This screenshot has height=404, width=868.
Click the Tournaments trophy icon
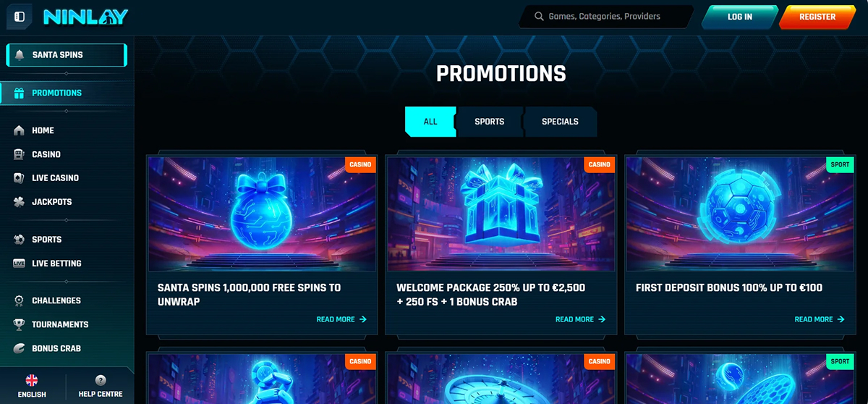tap(19, 324)
